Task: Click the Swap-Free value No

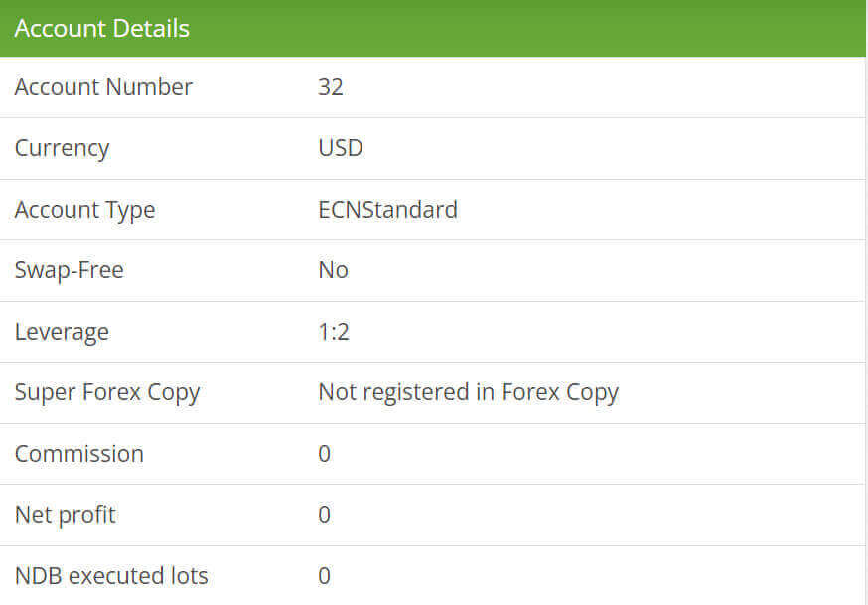Action: tap(333, 270)
